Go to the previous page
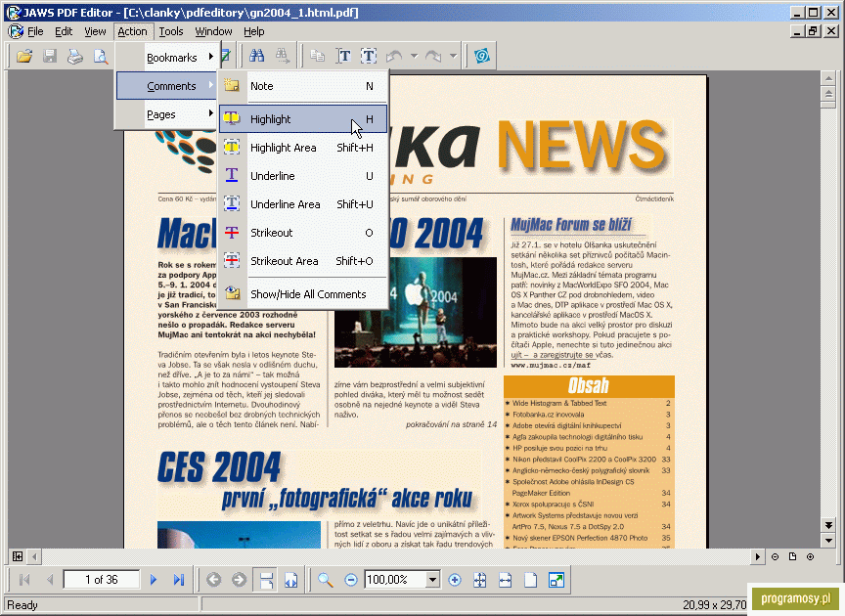The height and width of the screenshot is (616, 845). [50, 580]
